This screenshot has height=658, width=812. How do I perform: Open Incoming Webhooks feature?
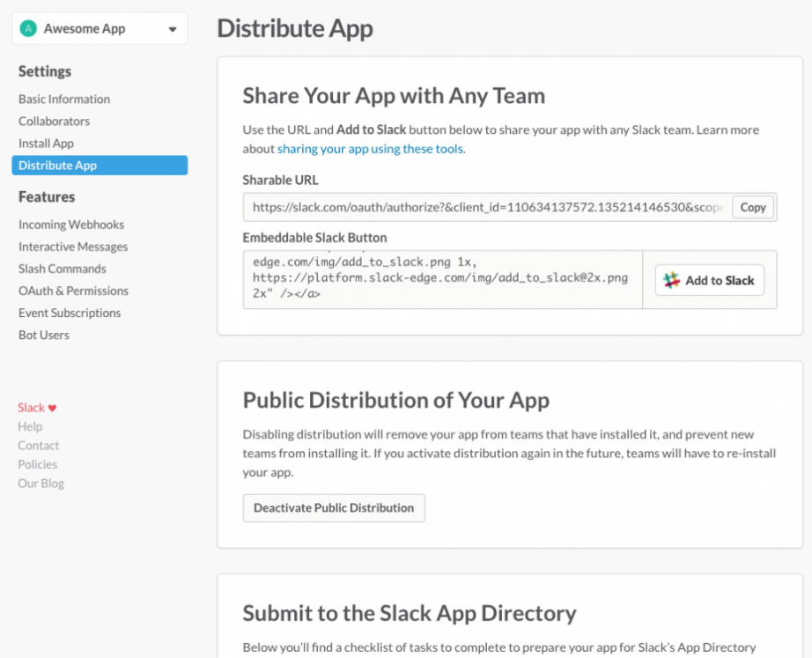pos(71,225)
